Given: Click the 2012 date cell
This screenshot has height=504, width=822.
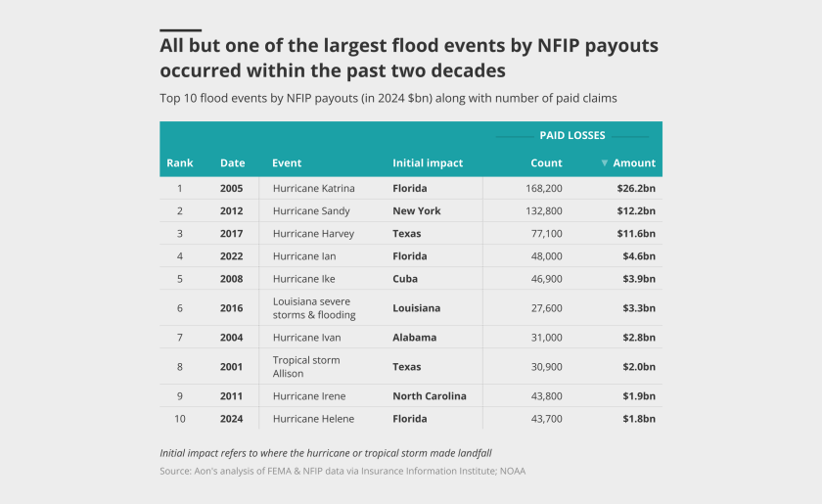Looking at the screenshot, I should 231,210.
